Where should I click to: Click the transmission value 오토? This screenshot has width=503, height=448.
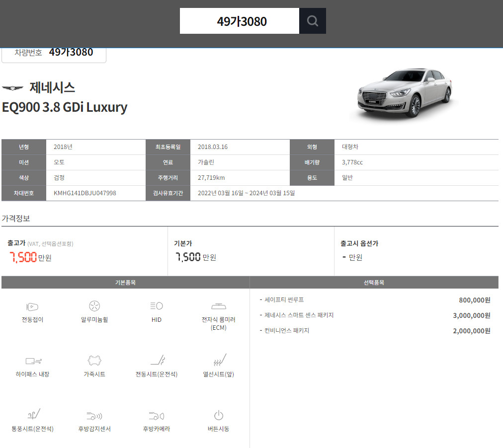(59, 162)
